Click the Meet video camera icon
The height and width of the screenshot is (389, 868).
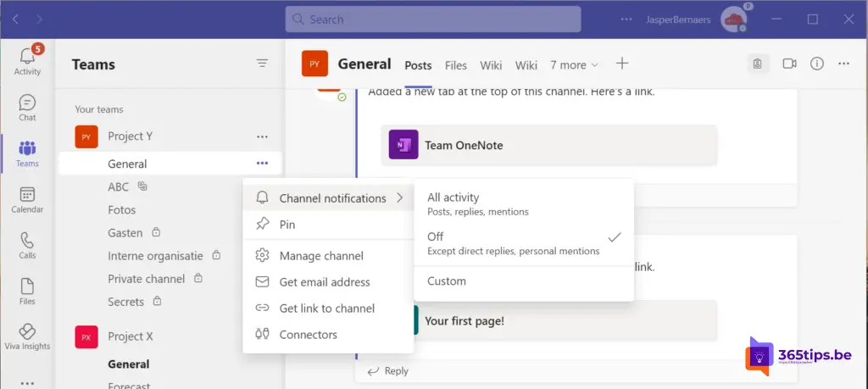tap(789, 64)
